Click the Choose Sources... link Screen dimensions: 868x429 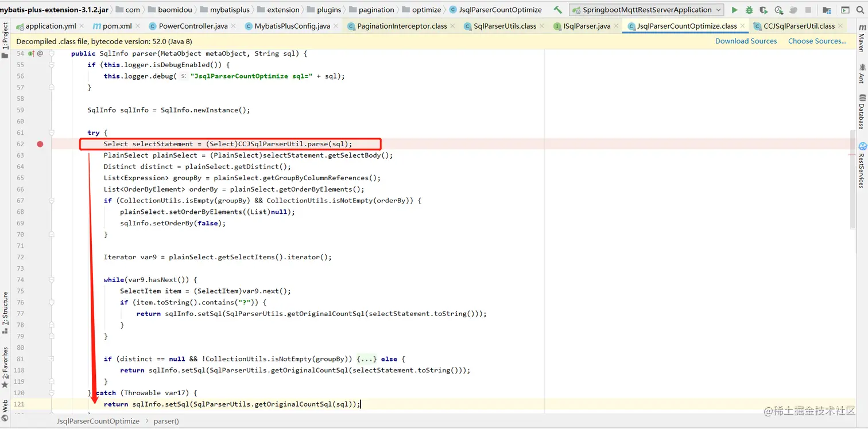tap(817, 41)
